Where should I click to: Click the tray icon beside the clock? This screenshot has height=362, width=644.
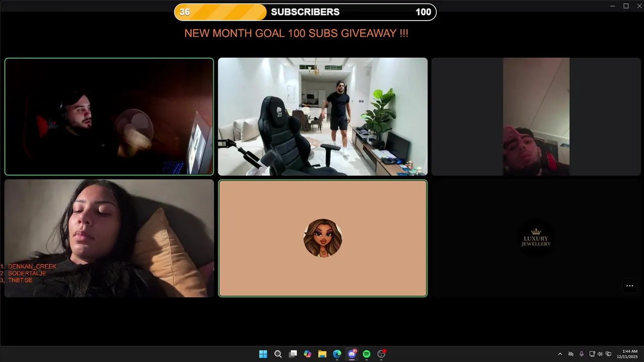click(x=609, y=354)
